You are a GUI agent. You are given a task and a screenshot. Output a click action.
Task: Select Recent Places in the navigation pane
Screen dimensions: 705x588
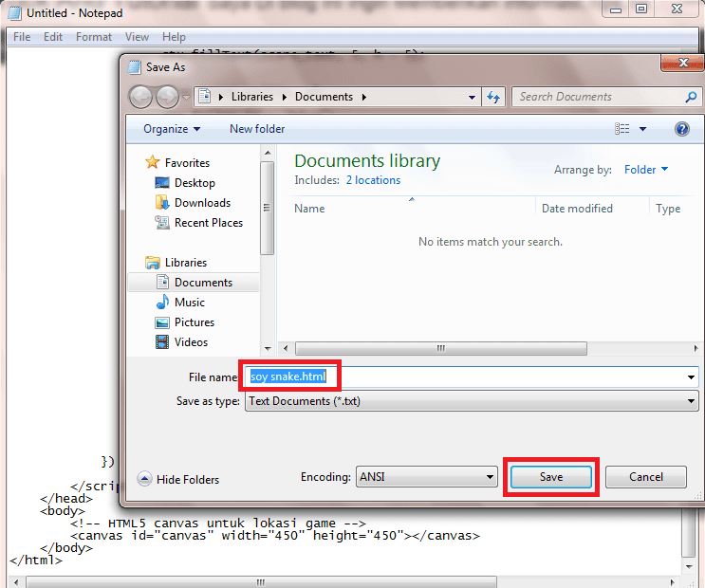click(209, 223)
